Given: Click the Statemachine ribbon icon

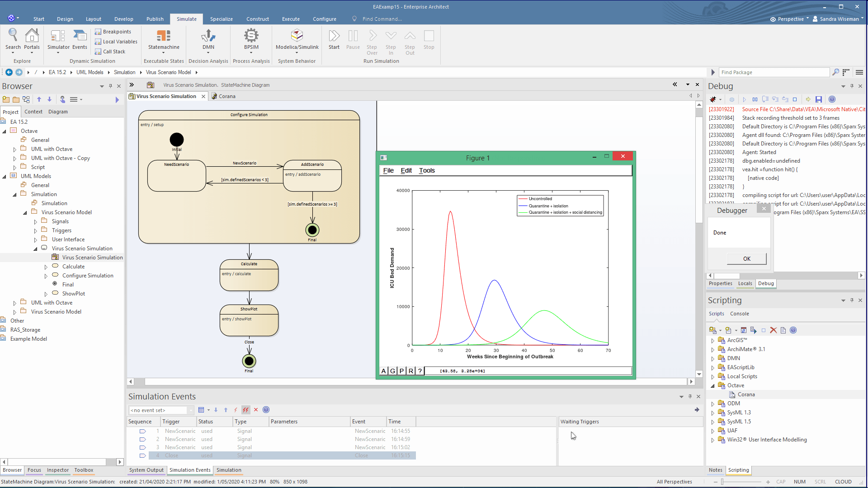Looking at the screenshot, I should [163, 36].
